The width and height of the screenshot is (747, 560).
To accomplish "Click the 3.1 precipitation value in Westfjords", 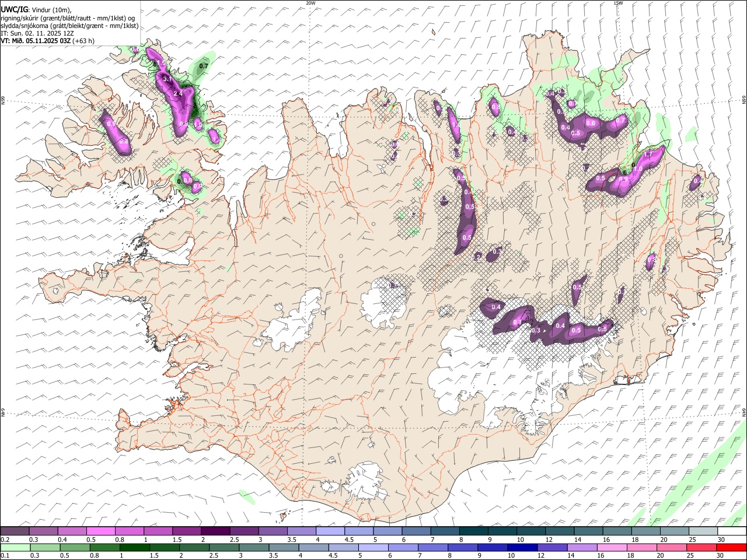I will click(166, 79).
